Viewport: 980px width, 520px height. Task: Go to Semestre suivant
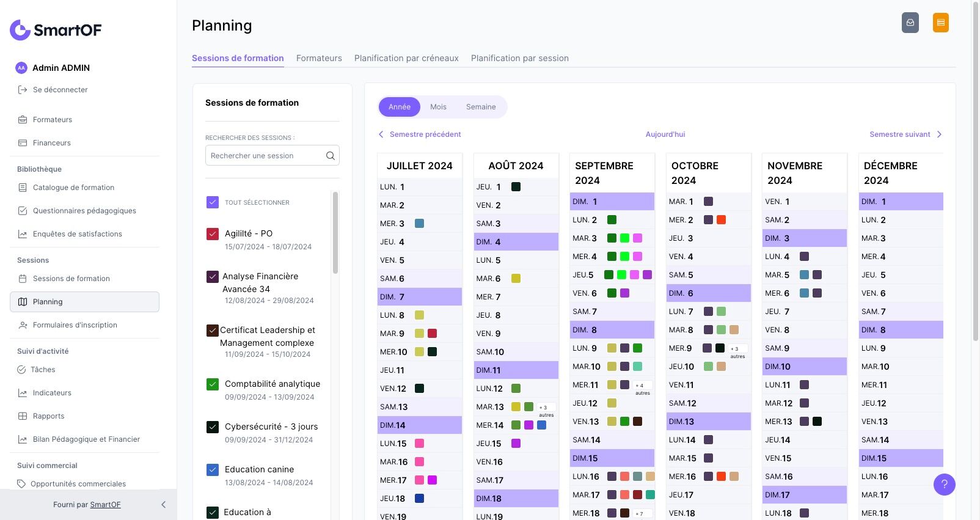click(x=906, y=134)
